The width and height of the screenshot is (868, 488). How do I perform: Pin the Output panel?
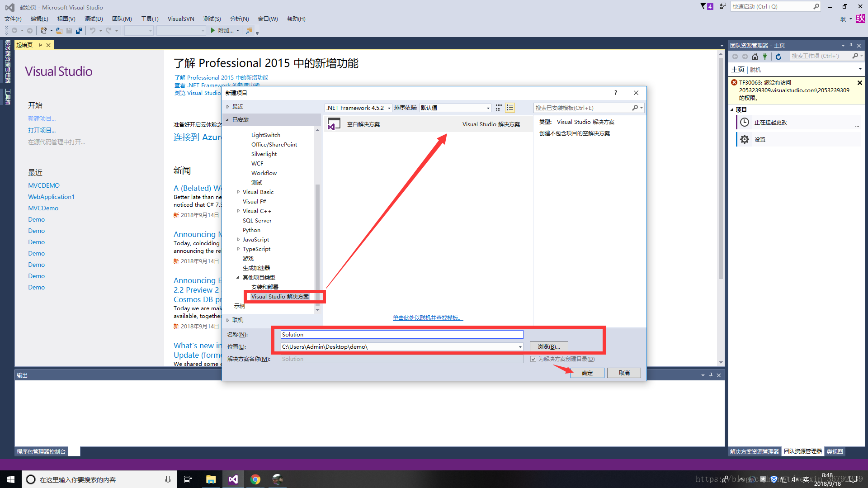click(711, 375)
